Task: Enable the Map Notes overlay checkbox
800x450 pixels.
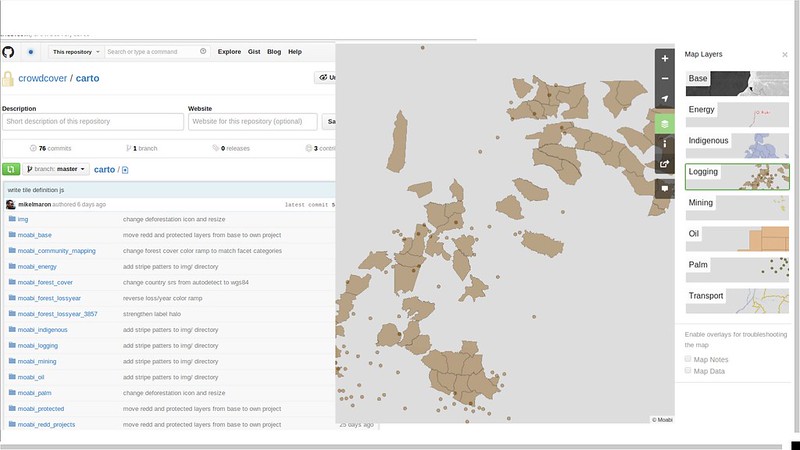Action: click(688, 359)
